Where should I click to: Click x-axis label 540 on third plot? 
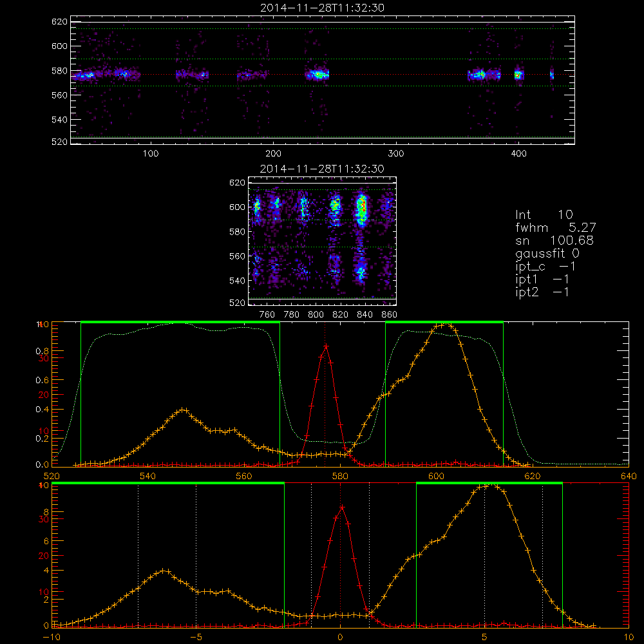(x=148, y=476)
